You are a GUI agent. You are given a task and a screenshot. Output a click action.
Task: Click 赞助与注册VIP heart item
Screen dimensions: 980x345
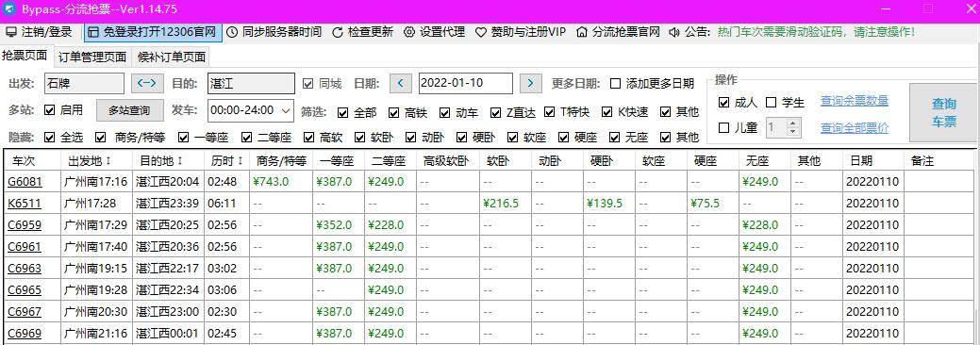click(x=521, y=32)
